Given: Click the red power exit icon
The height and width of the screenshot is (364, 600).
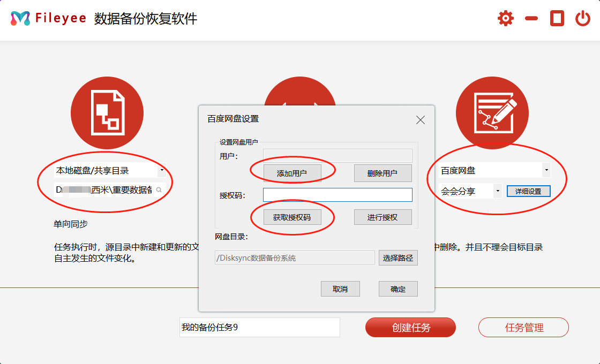Looking at the screenshot, I should tap(582, 19).
